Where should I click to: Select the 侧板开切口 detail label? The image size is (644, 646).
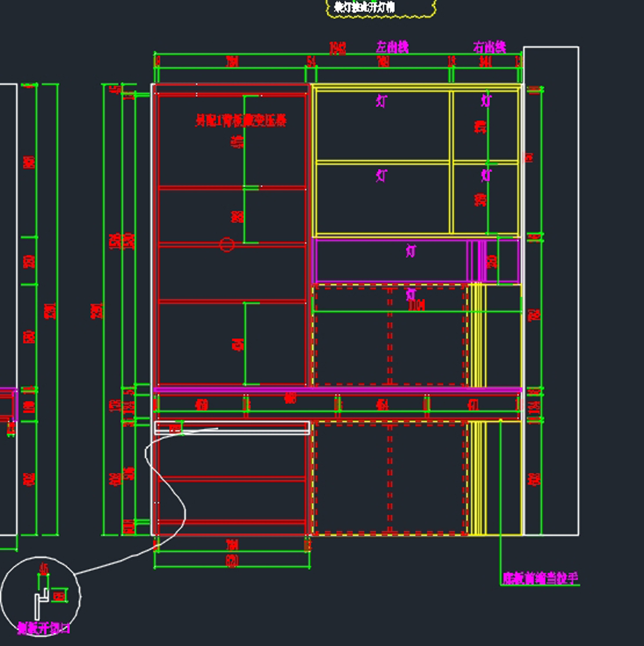coord(44,628)
